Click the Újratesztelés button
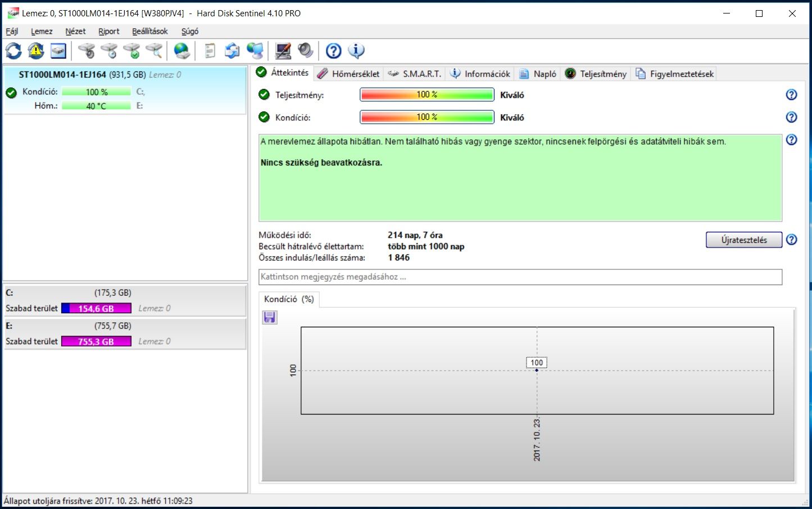 (x=743, y=240)
